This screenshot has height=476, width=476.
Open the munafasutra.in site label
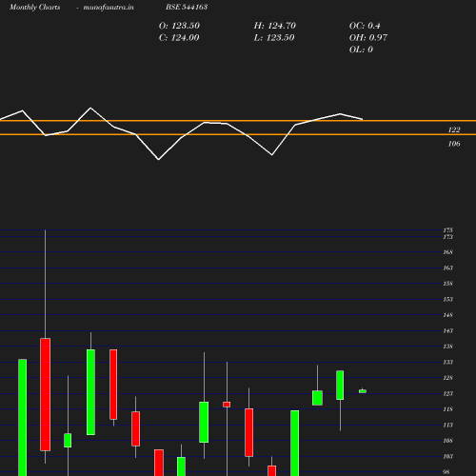(109, 7)
